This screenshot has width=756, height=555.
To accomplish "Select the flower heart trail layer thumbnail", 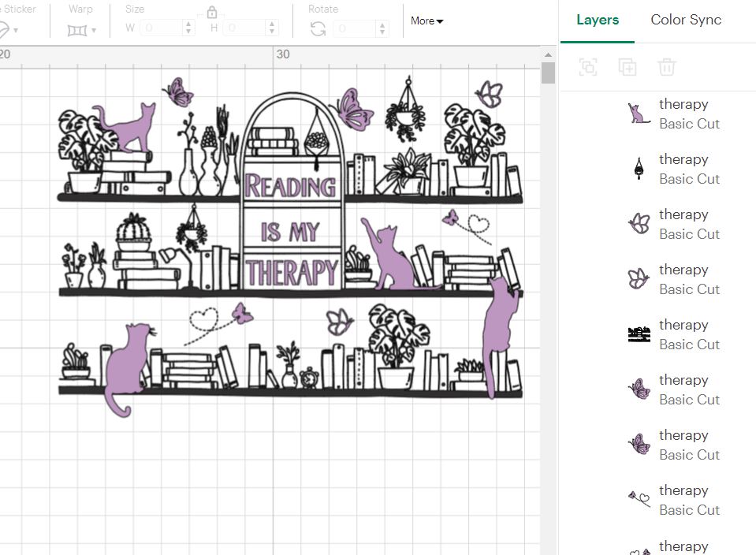I will point(638,501).
